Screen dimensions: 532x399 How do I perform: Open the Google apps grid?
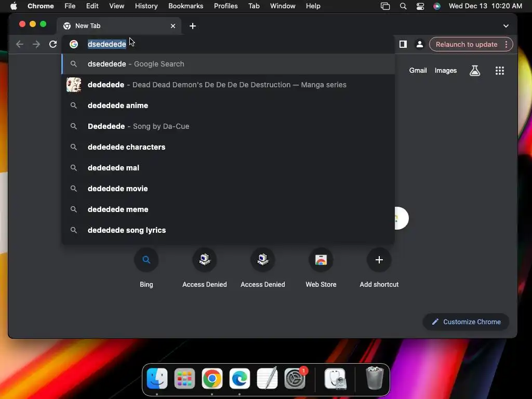(499, 71)
